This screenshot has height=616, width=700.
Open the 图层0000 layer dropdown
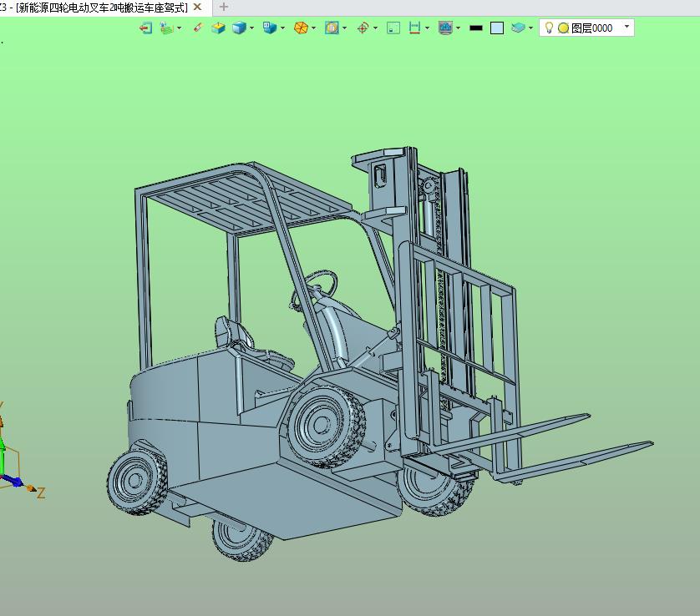point(626,27)
